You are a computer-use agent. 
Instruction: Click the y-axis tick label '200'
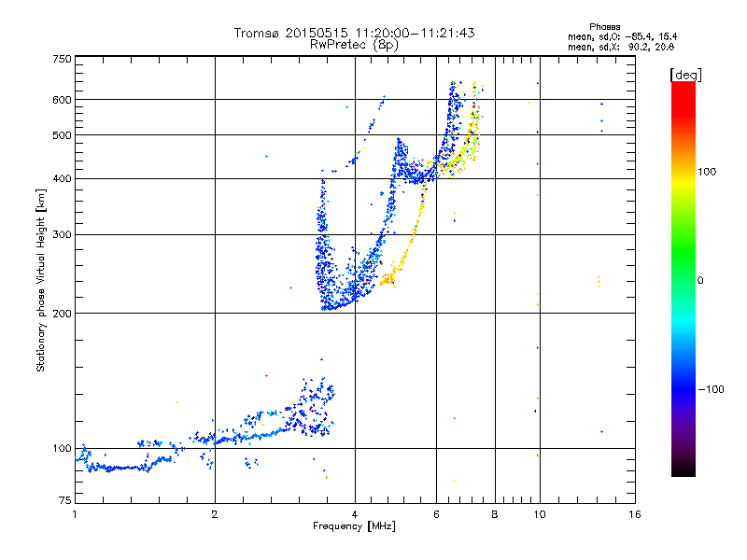(x=62, y=314)
